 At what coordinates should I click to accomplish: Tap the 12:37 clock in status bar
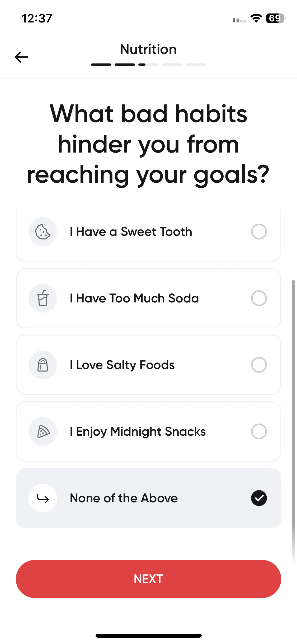point(37,18)
